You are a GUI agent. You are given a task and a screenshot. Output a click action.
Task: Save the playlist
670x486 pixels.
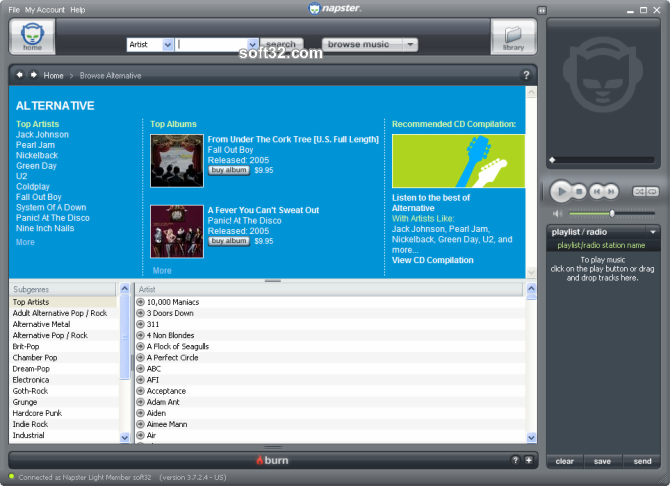[x=602, y=461]
